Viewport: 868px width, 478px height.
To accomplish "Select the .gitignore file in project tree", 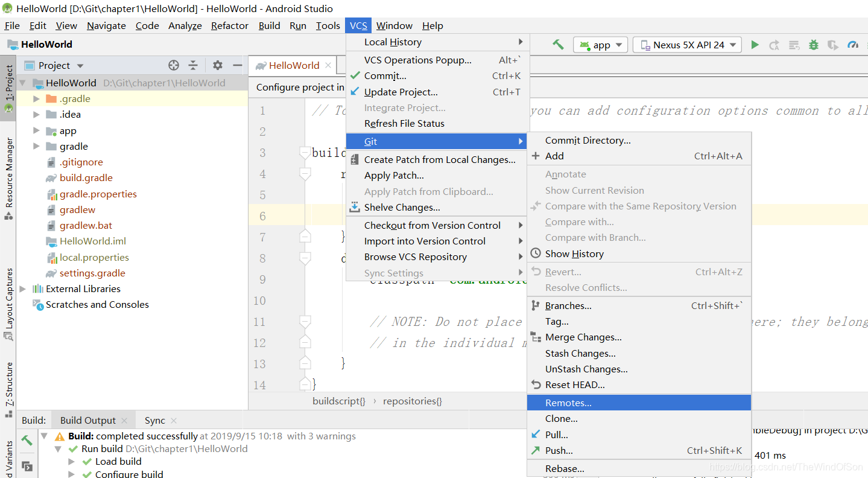I will [81, 162].
